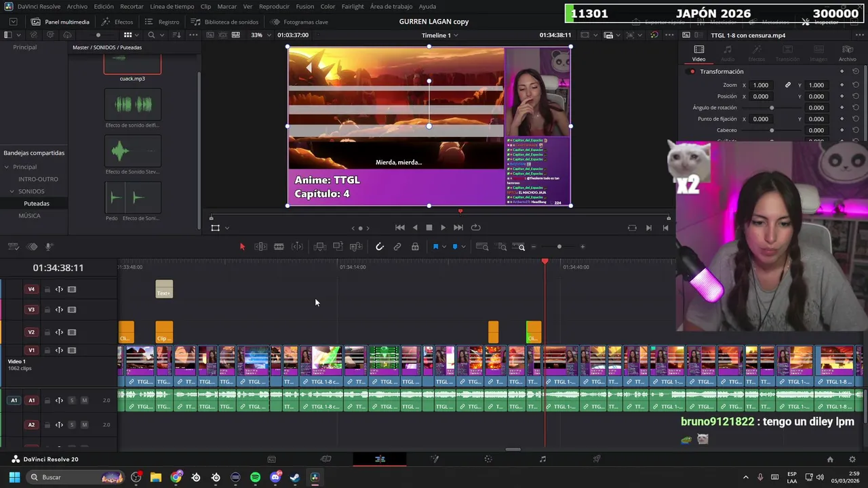Open the flag color dropdown arrow
Image resolution: width=868 pixels, height=488 pixels.
pos(444,247)
